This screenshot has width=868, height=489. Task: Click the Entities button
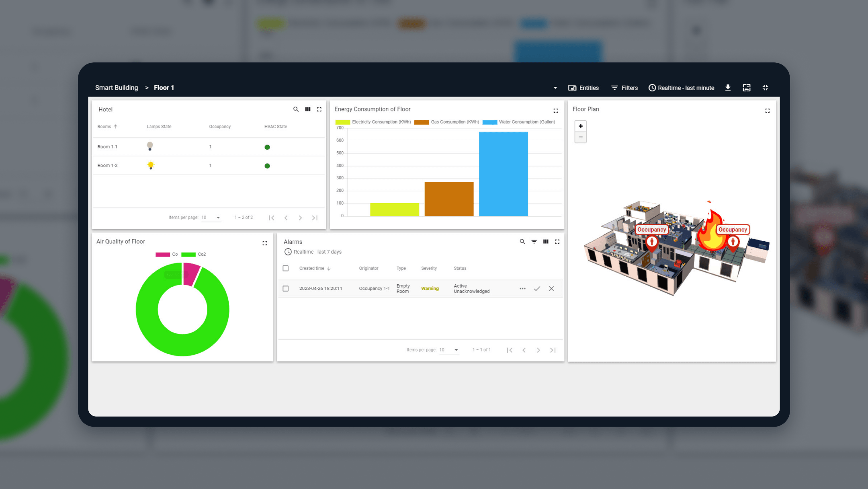[x=583, y=88]
